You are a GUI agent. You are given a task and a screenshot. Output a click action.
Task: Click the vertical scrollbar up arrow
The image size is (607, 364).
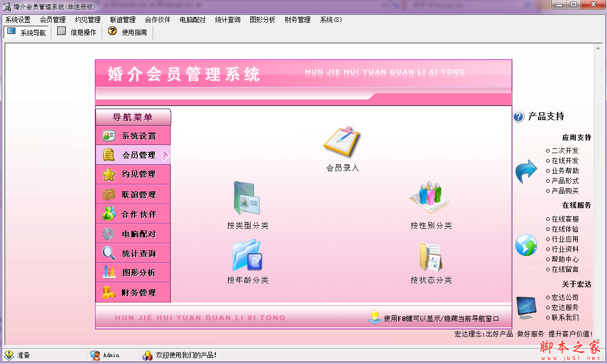(598, 48)
